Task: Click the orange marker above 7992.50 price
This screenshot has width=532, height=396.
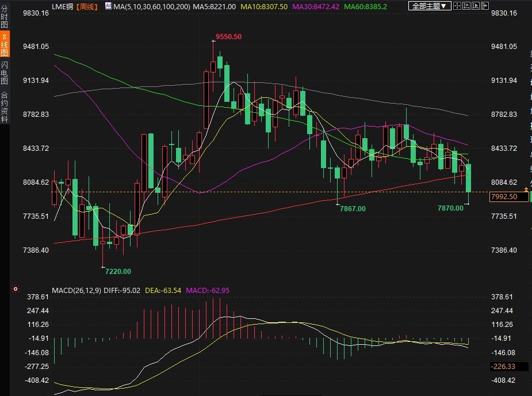Action: pyautogui.click(x=526, y=189)
